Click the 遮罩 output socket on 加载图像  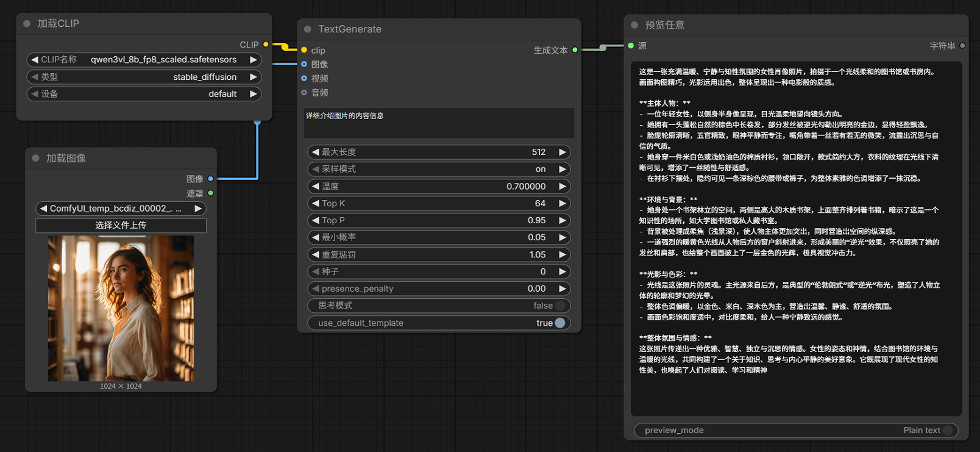211,193
